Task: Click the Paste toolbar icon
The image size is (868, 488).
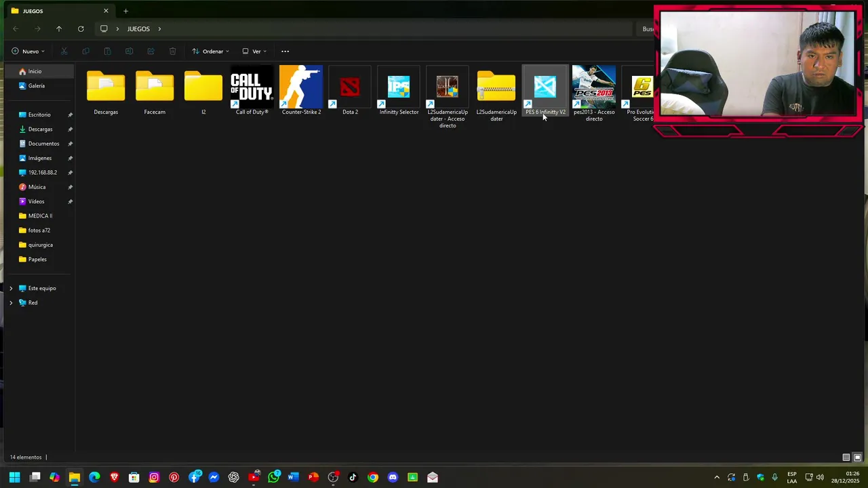Action: (x=107, y=52)
